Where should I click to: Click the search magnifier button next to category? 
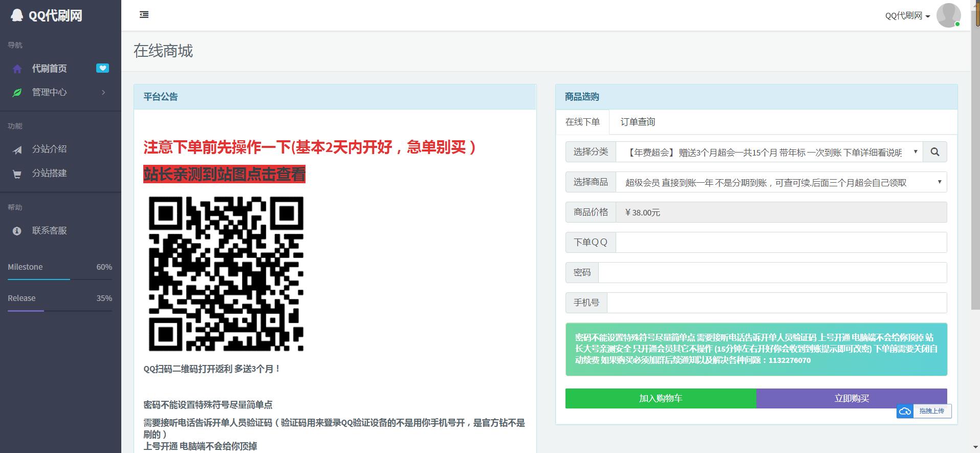935,152
